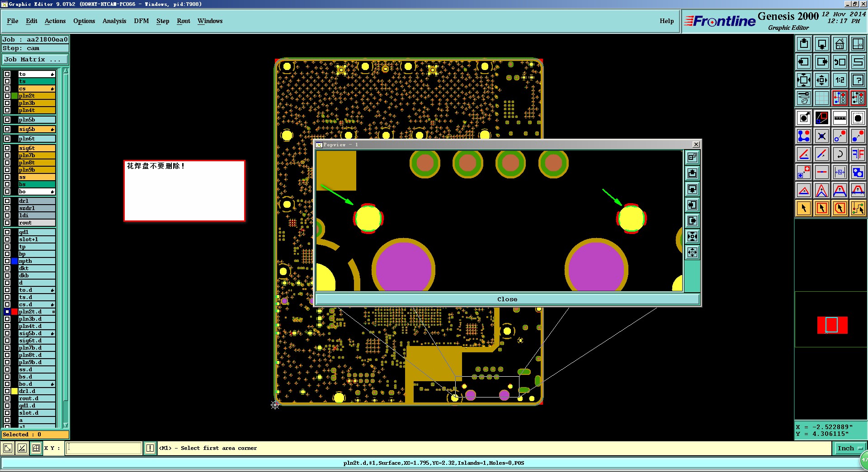Select the net selection arrow tool

click(858, 208)
